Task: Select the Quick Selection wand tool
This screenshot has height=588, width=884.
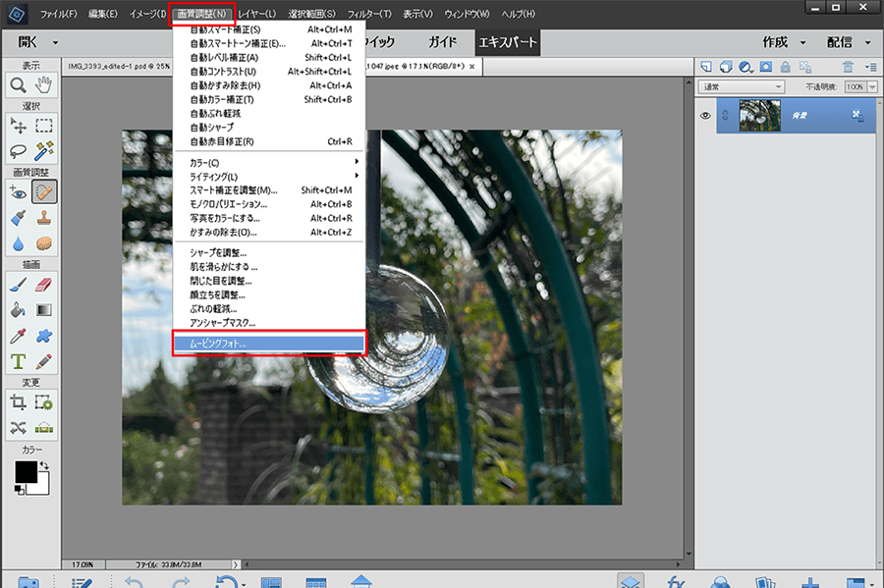Action: tap(43, 150)
